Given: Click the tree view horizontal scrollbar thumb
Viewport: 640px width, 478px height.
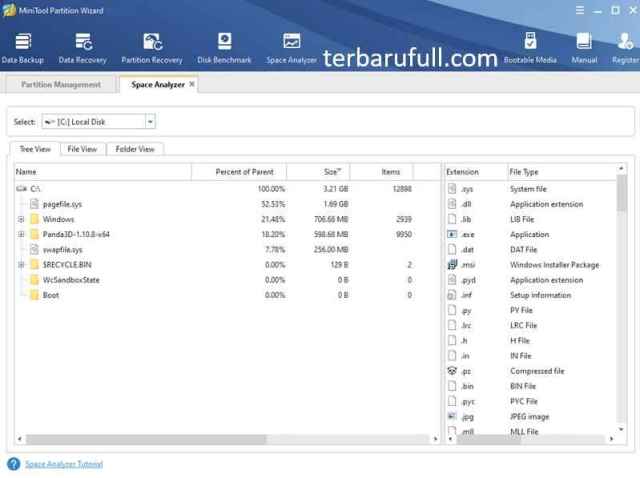Looking at the screenshot, I should click(x=146, y=439).
